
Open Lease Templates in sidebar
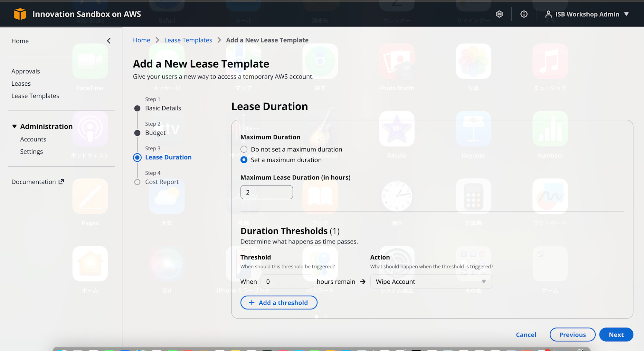(x=35, y=96)
